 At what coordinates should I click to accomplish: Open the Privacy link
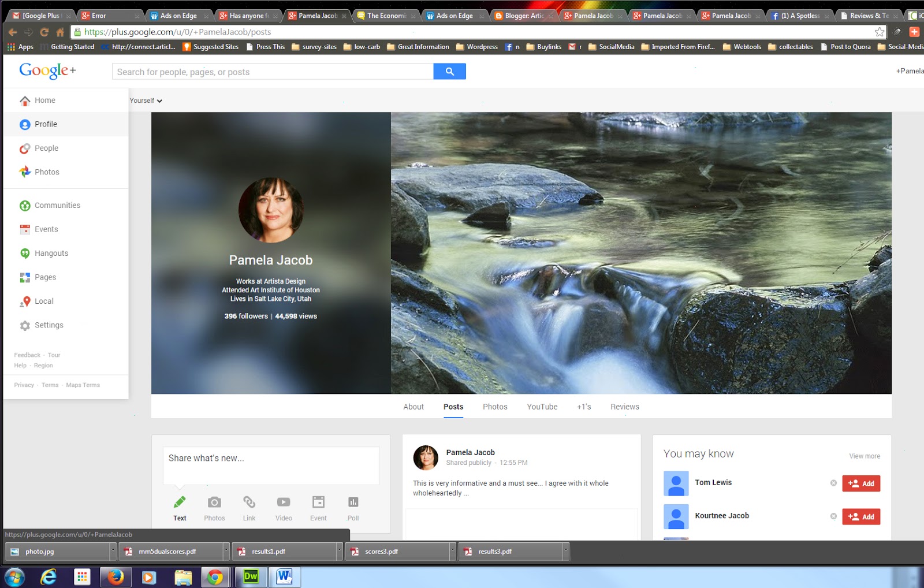tap(24, 385)
